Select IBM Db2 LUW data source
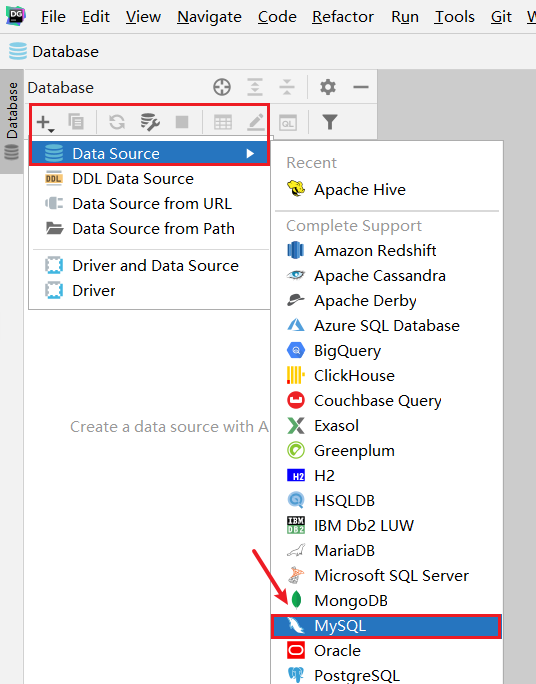Screen dimensions: 536x684 [387, 526]
